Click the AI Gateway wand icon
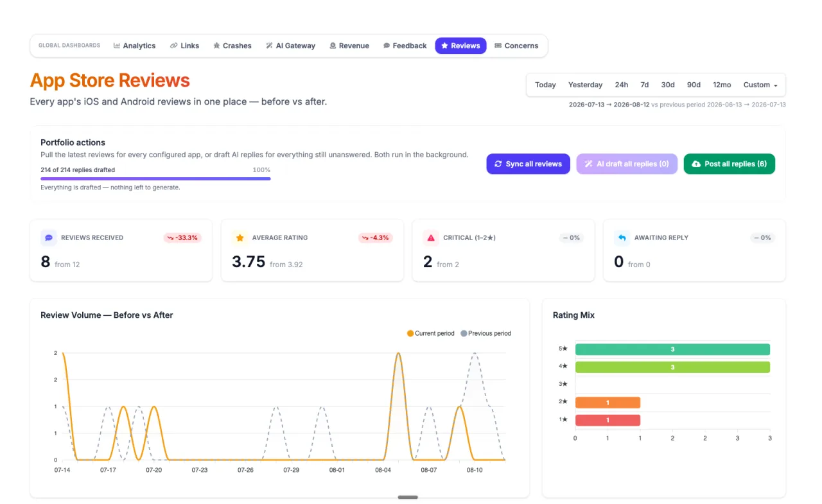This screenshot has height=504, width=822. (270, 46)
